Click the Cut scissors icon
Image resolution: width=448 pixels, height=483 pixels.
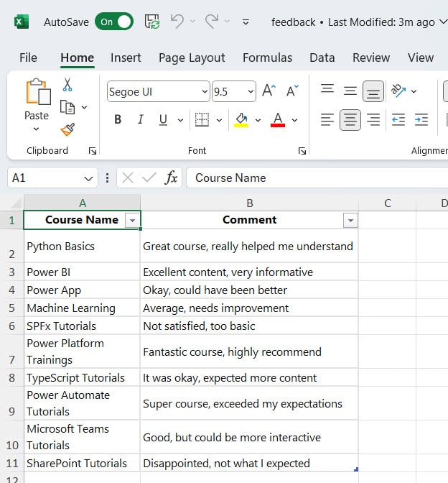click(x=67, y=84)
